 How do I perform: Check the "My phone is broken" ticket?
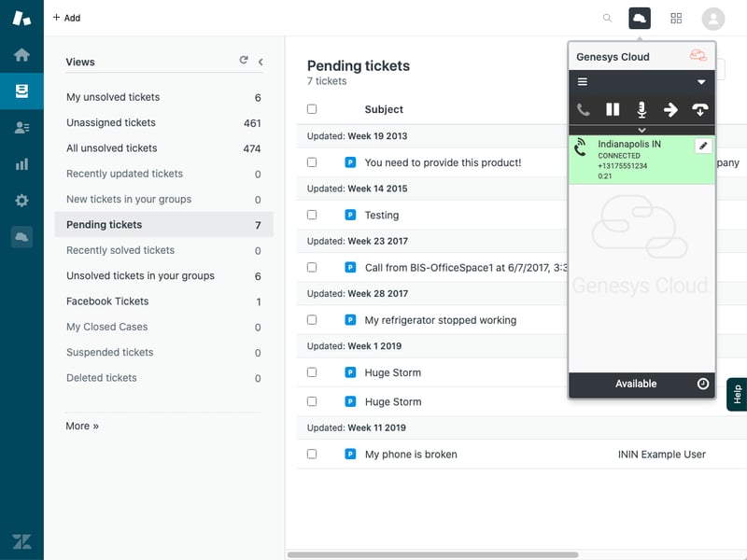coord(312,454)
